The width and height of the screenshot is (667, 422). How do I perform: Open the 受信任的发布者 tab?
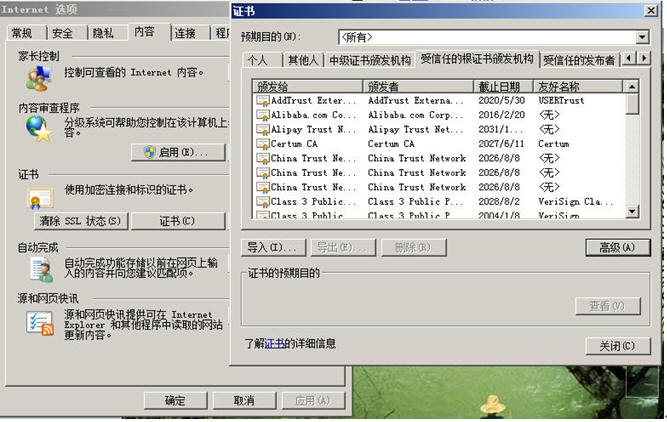(x=579, y=60)
